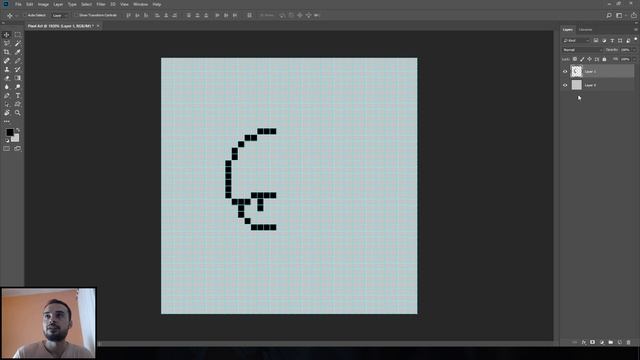
Task: Turn layer filtering on or off
Action: pos(636,39)
